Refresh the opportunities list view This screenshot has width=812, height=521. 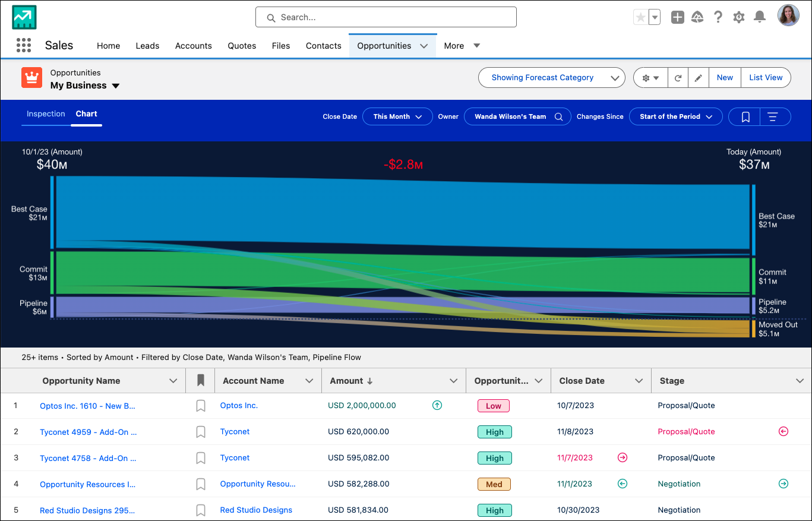tap(678, 78)
